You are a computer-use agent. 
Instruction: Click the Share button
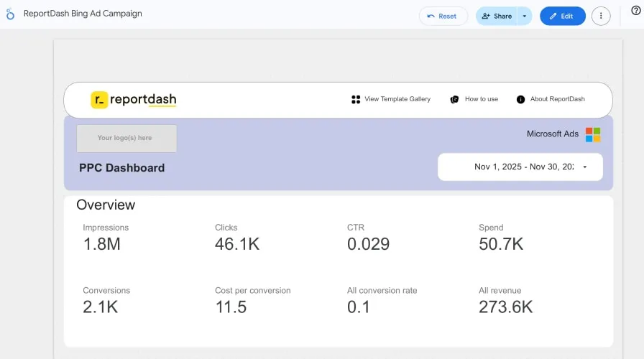coord(497,16)
